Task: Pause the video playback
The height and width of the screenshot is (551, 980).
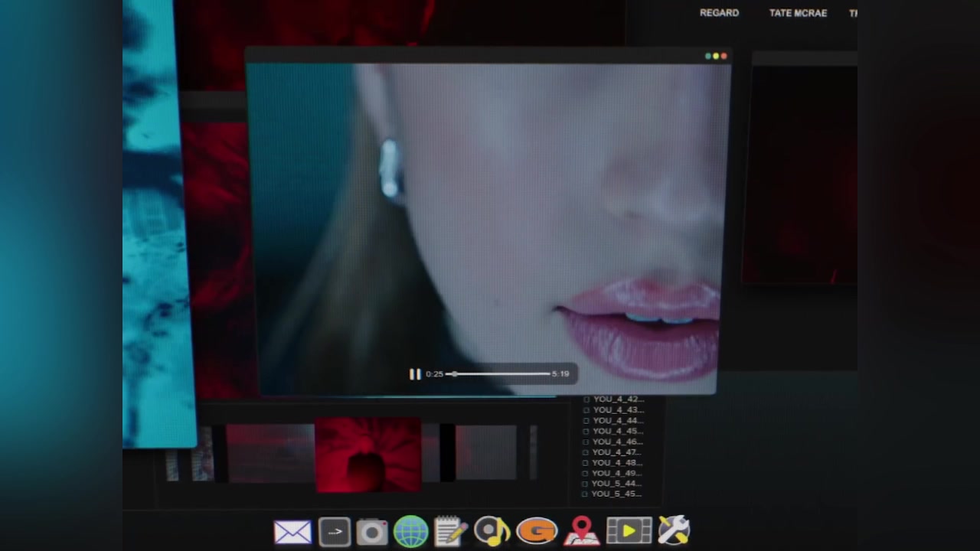Action: tap(414, 374)
